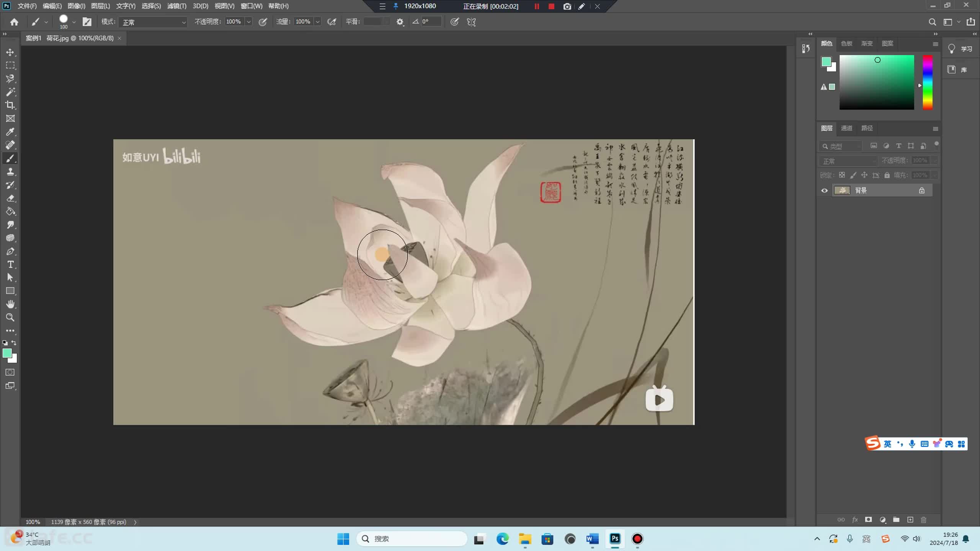Reset default foreground and background colors
This screenshot has width=980, height=551.
(5, 343)
